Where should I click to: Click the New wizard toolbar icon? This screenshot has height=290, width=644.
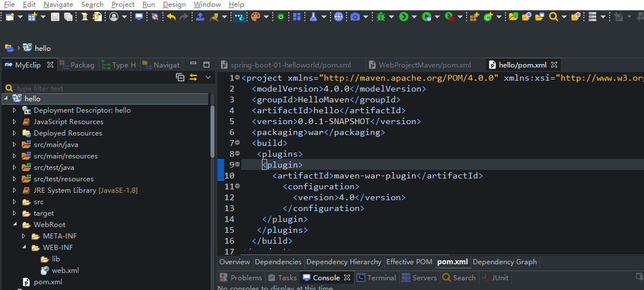(x=10, y=17)
